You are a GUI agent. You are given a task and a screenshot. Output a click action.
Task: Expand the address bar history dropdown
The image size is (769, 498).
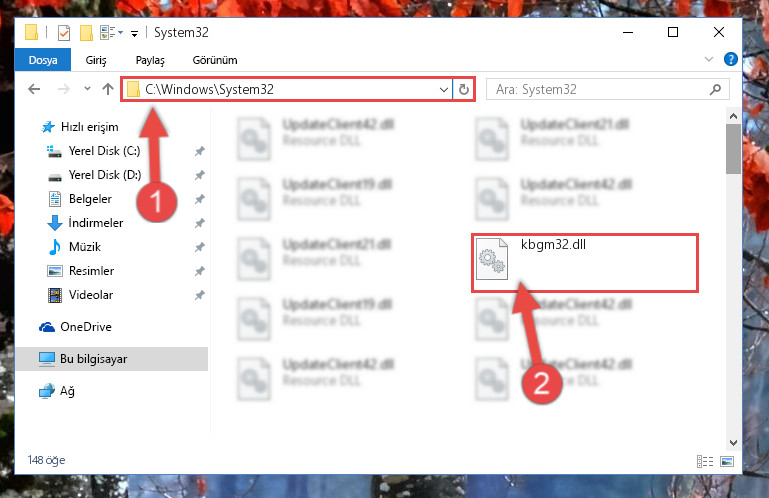443,89
